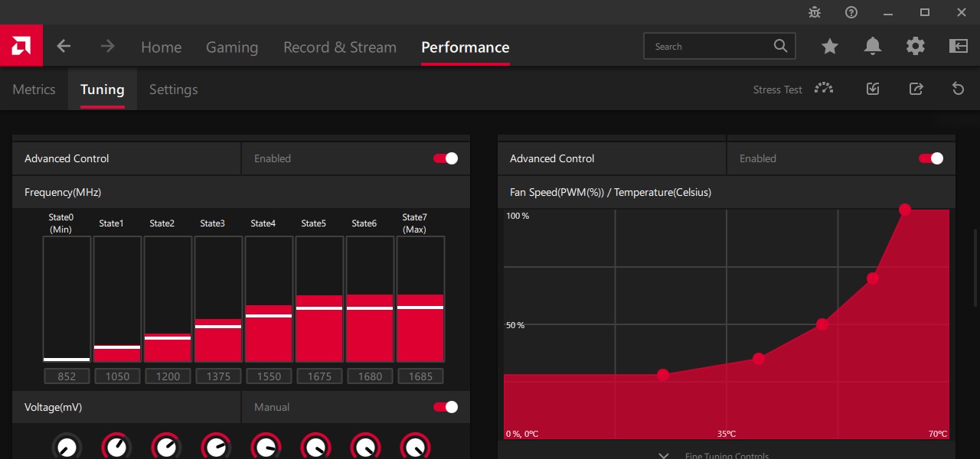980x459 pixels.
Task: Click State2 frequency value 1200
Action: click(x=168, y=376)
